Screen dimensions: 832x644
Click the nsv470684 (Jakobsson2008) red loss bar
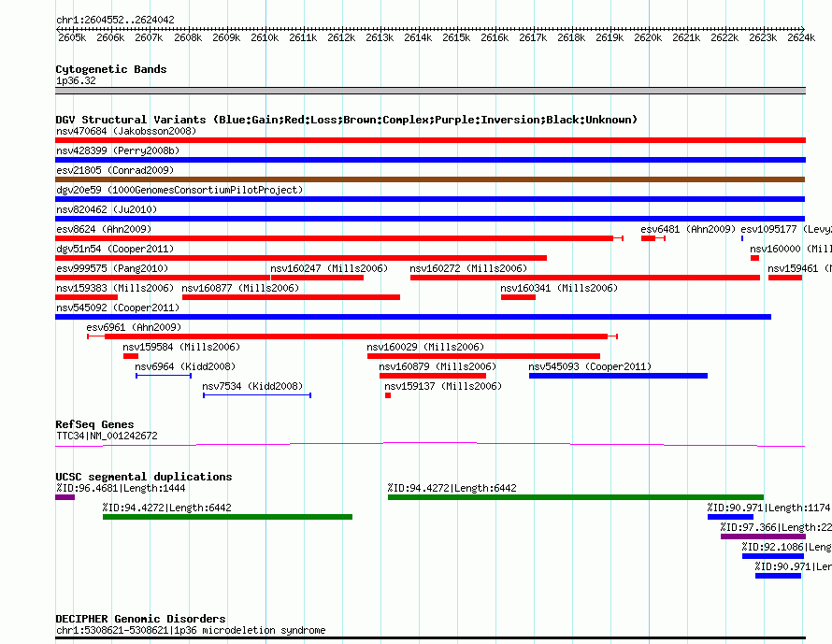click(430, 140)
